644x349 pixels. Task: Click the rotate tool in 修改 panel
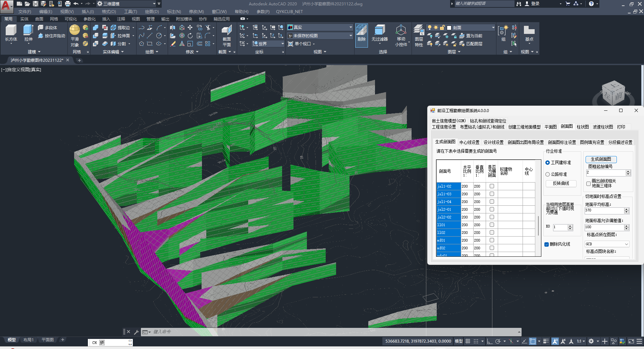(190, 36)
